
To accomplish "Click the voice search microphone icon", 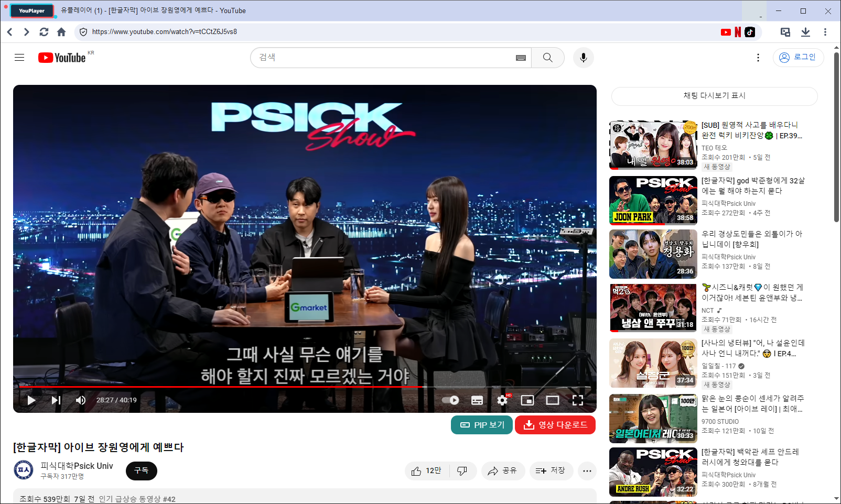I will 583,58.
